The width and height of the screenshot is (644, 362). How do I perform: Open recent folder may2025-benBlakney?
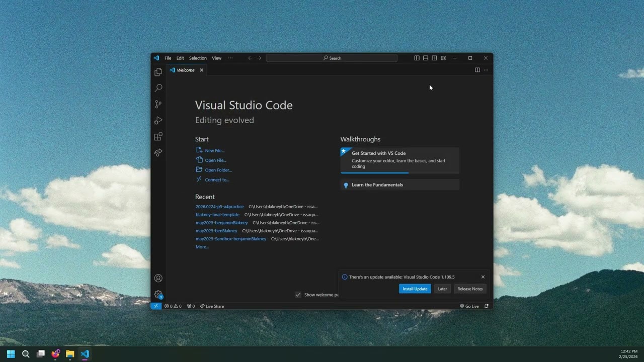[216, 231]
